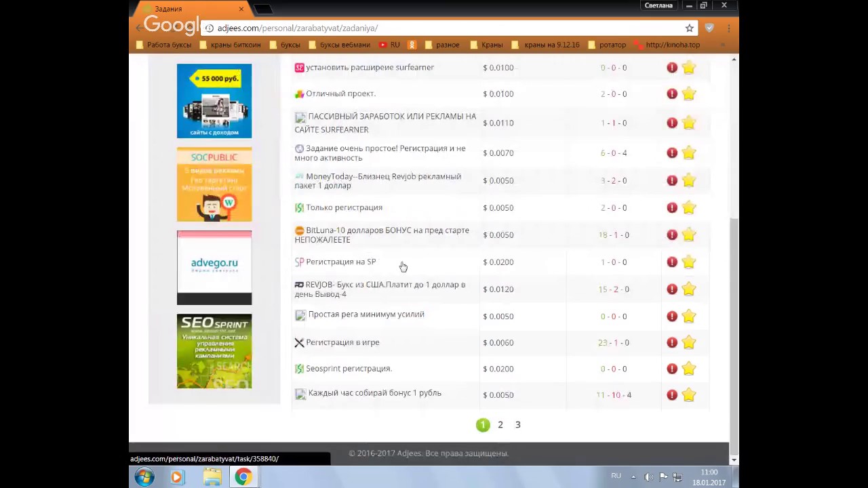Image resolution: width=868 pixels, height=488 pixels.
Task: Click red alert icon for REVJOB букс row
Action: 672,289
